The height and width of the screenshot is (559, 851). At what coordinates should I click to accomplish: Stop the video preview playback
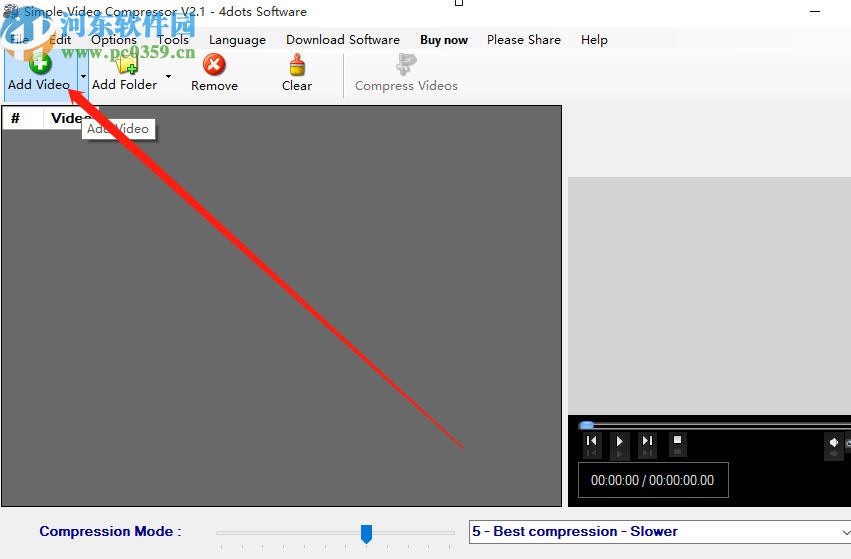point(677,444)
